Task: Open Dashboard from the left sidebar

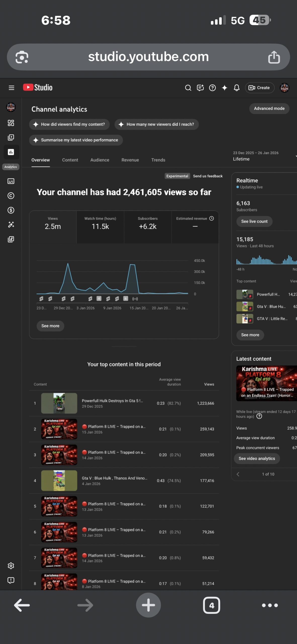Action: point(11,123)
